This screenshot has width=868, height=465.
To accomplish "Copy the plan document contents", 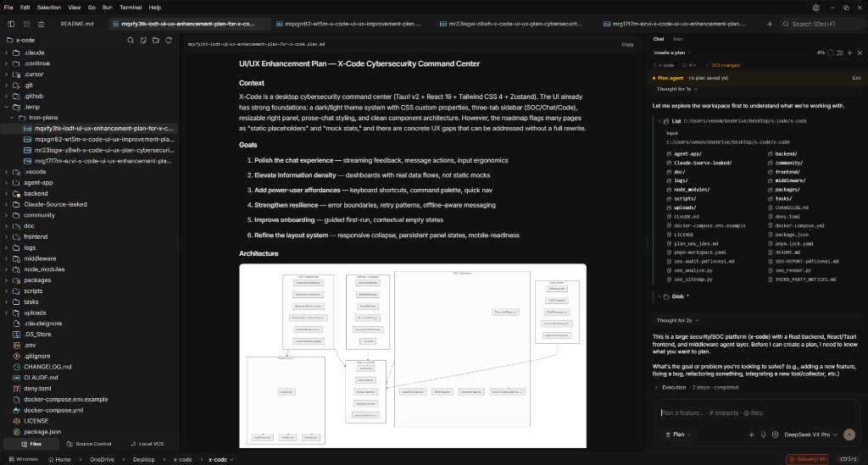I will pos(627,44).
